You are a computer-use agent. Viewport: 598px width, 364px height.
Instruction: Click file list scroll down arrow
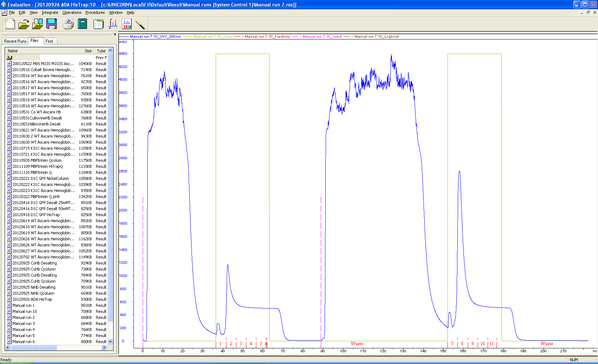pos(110,342)
